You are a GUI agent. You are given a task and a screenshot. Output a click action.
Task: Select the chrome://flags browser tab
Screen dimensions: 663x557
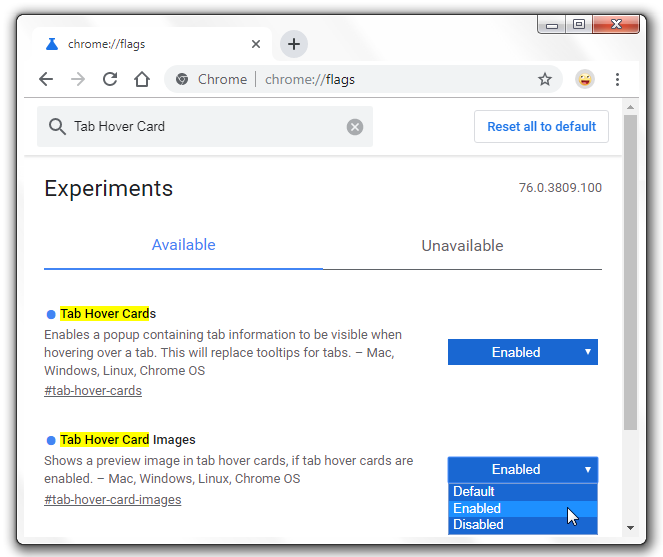tap(152, 44)
